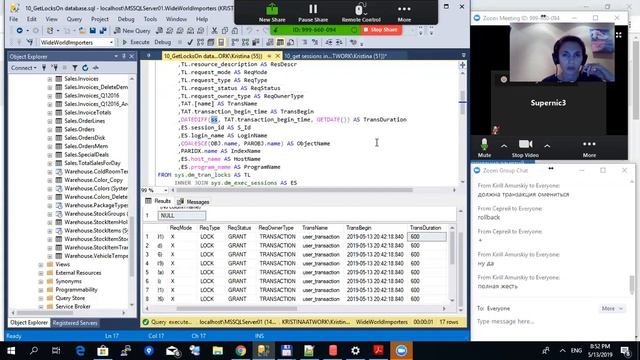Click the Debug button in toolbar

[162, 42]
